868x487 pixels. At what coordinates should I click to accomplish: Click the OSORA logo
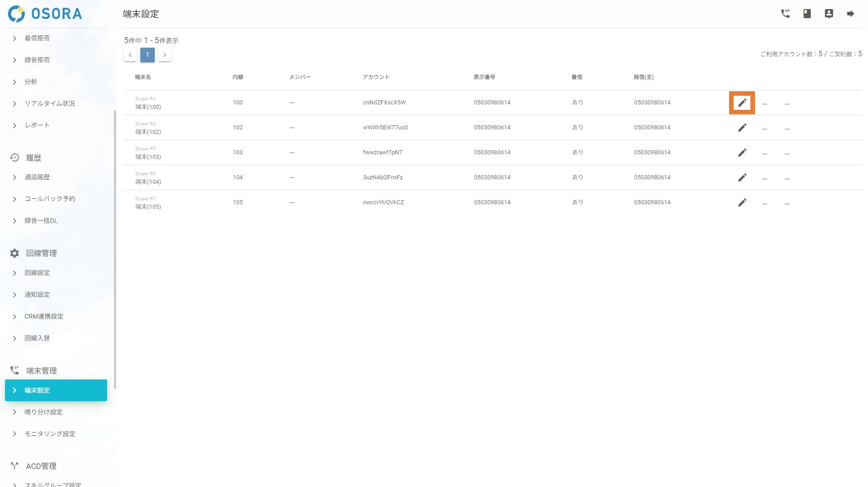pos(45,14)
